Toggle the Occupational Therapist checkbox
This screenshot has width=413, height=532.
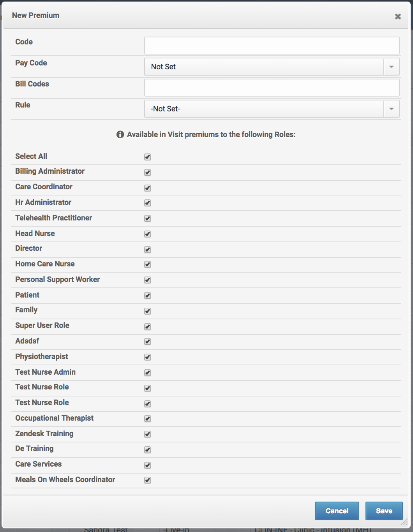coord(148,419)
